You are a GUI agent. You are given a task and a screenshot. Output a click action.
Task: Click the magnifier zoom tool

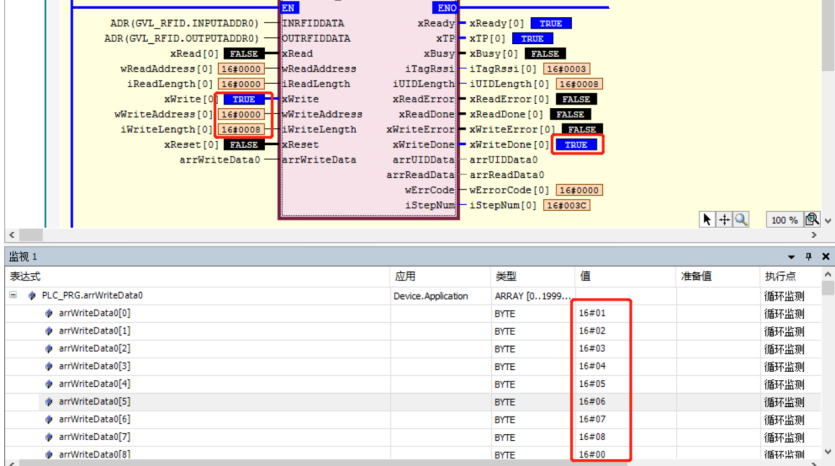click(x=741, y=219)
